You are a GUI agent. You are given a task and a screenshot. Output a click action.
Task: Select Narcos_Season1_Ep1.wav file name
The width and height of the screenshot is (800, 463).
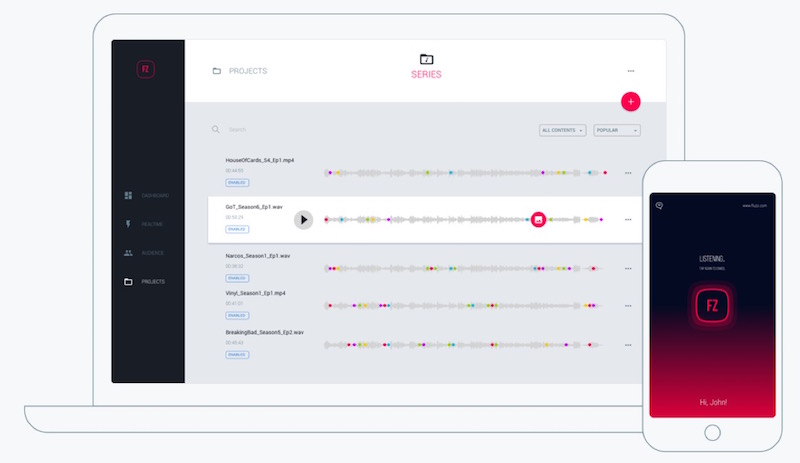pyautogui.click(x=258, y=256)
